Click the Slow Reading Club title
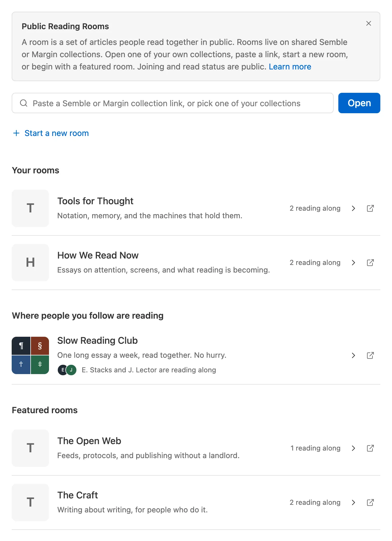 (97, 341)
